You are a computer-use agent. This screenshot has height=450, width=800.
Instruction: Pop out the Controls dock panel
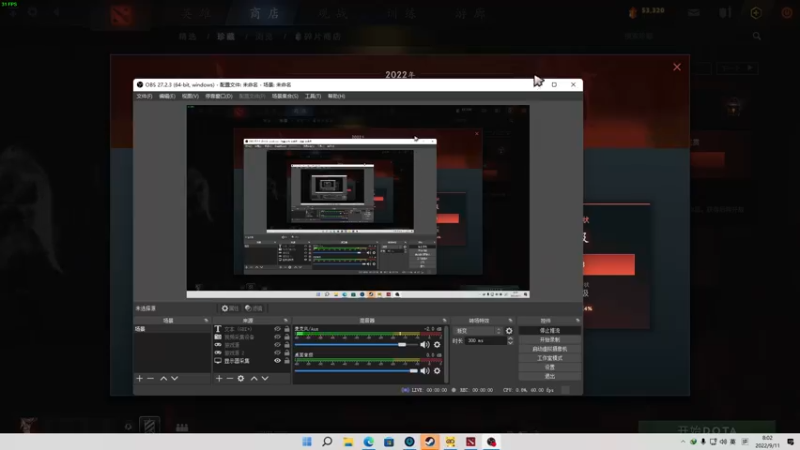(x=578, y=320)
